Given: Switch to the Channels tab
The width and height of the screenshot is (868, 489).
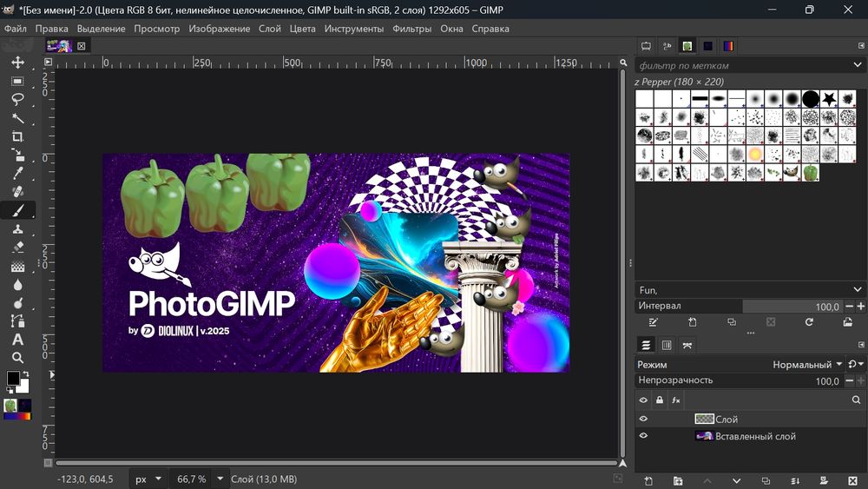Looking at the screenshot, I should [x=667, y=345].
